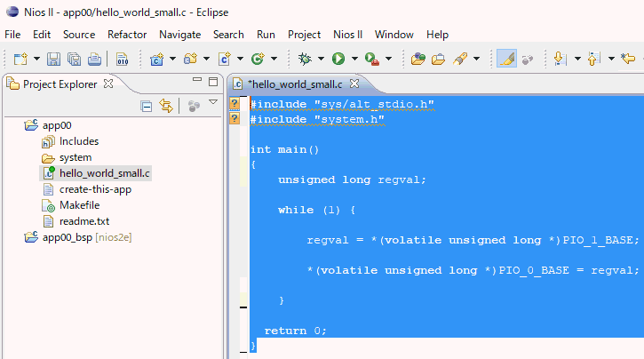
Task: Select app00_bsp project in explorer
Action: click(x=68, y=237)
